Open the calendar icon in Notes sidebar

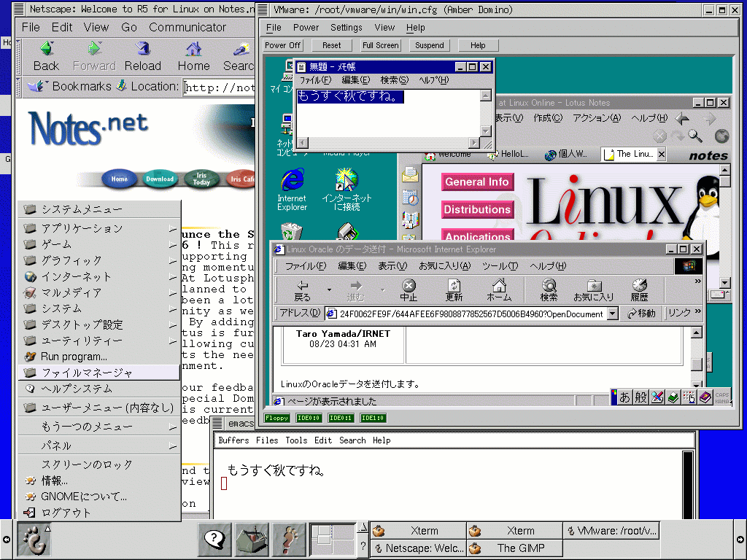pos(410,197)
